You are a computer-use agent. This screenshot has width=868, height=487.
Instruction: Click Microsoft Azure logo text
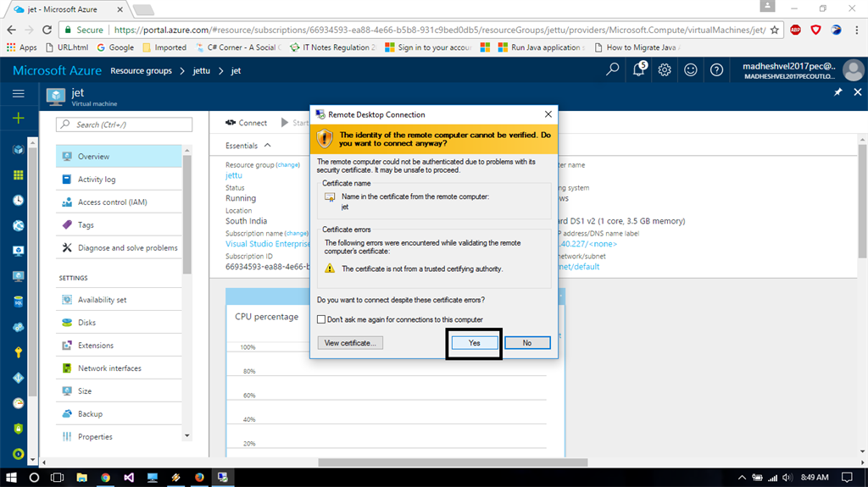[57, 71]
